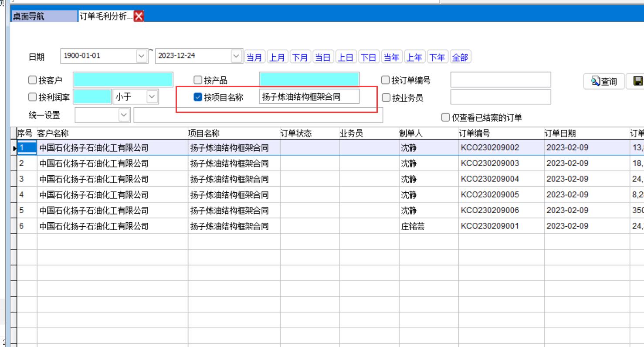The height and width of the screenshot is (347, 644).
Task: Tick the 按业务员 checkbox
Action: pos(386,98)
